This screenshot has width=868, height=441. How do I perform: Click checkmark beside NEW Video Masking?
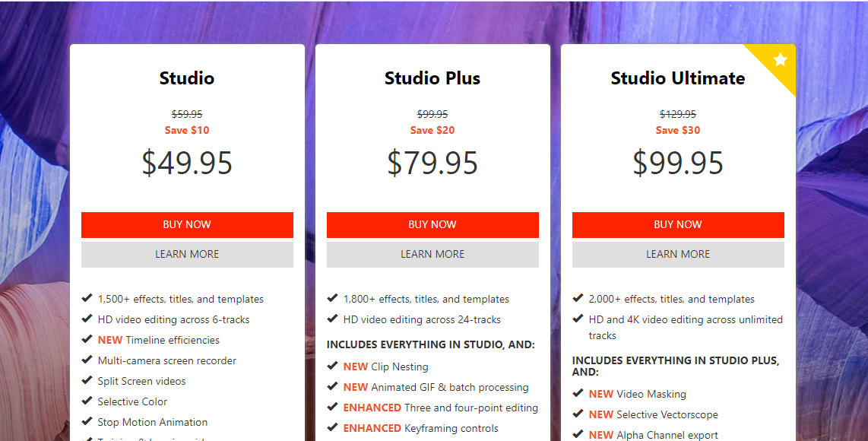pyautogui.click(x=578, y=394)
